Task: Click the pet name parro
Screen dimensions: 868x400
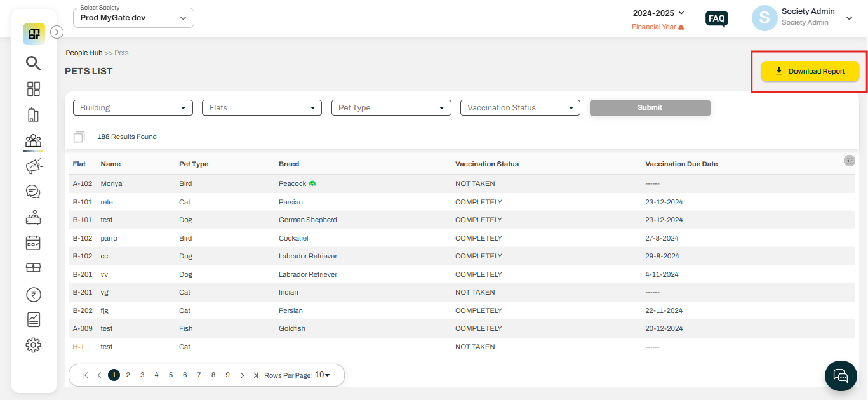Action: pos(109,238)
